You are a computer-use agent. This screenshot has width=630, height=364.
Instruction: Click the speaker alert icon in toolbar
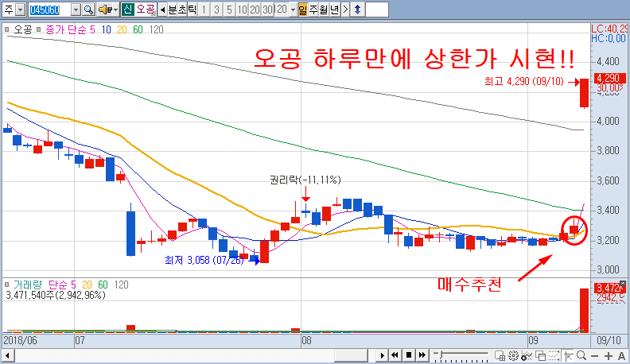pyautogui.click(x=105, y=10)
